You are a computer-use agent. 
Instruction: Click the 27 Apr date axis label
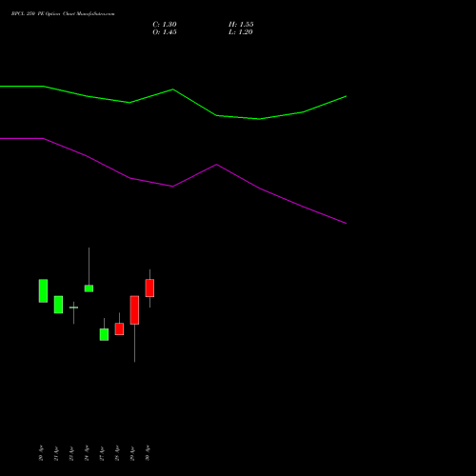[x=102, y=453]
